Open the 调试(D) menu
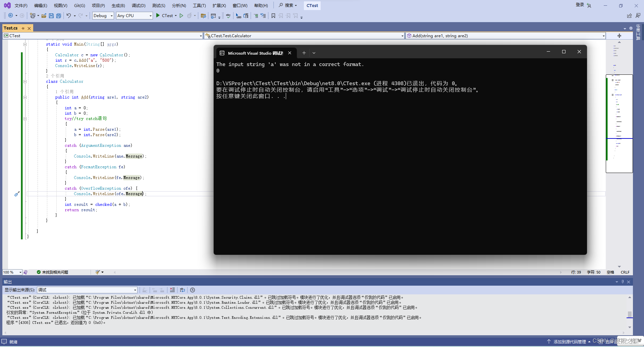This screenshot has width=644, height=347. coord(139,5)
